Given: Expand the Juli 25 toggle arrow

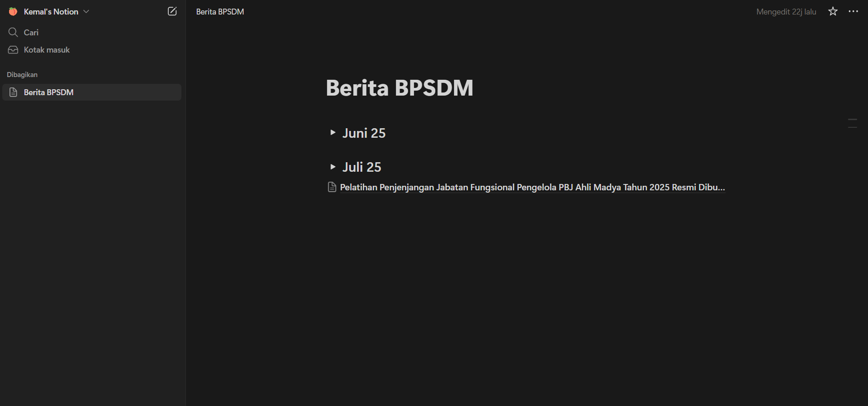Looking at the screenshot, I should click(333, 167).
